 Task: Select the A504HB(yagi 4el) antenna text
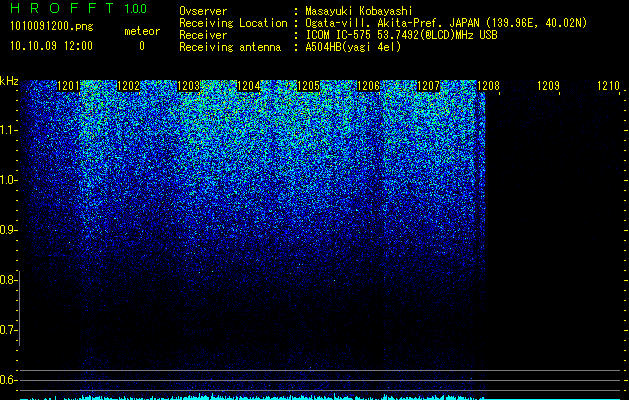pyautogui.click(x=353, y=47)
